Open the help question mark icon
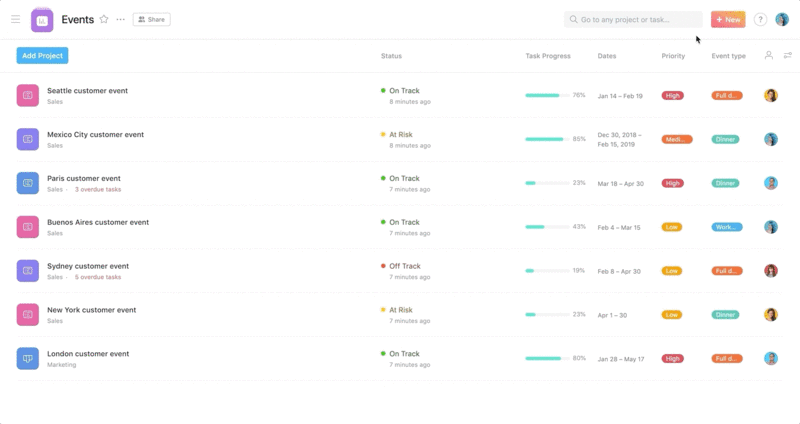Screen dimensions: 800x424 click(x=760, y=19)
